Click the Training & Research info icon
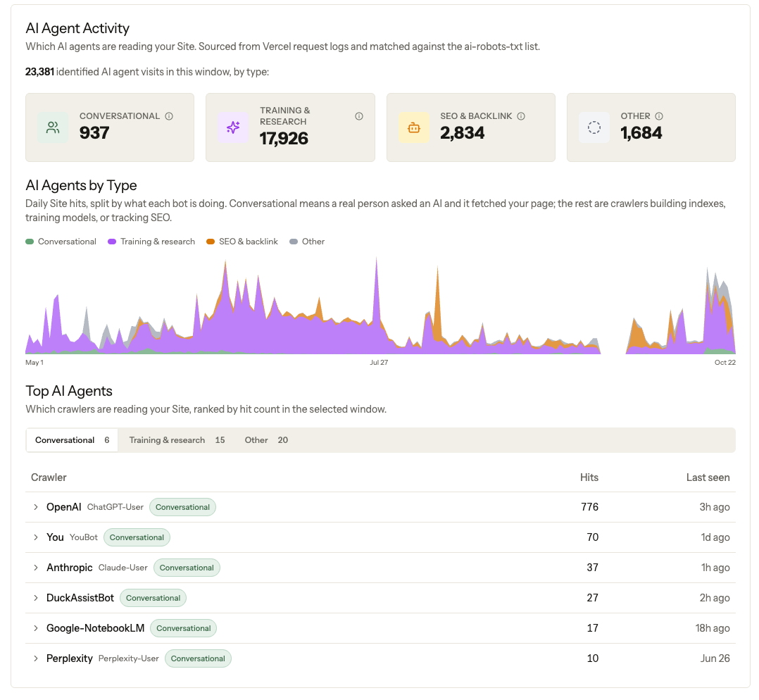Viewport: 759px width, 700px height. (358, 116)
